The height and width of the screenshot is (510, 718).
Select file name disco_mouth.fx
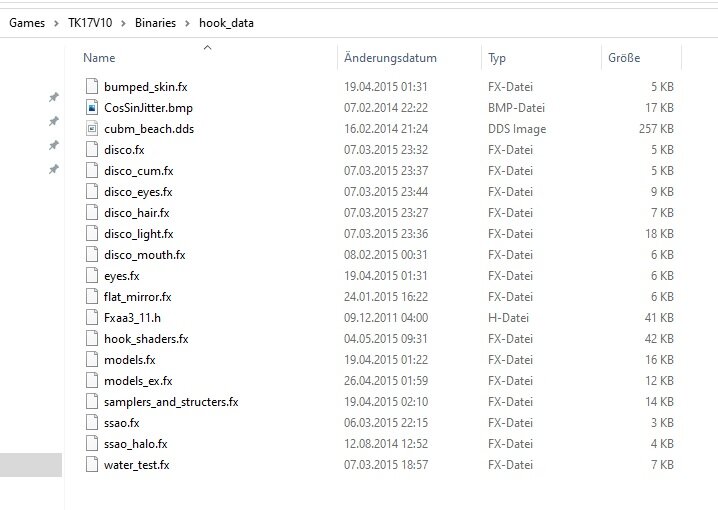pyautogui.click(x=145, y=255)
